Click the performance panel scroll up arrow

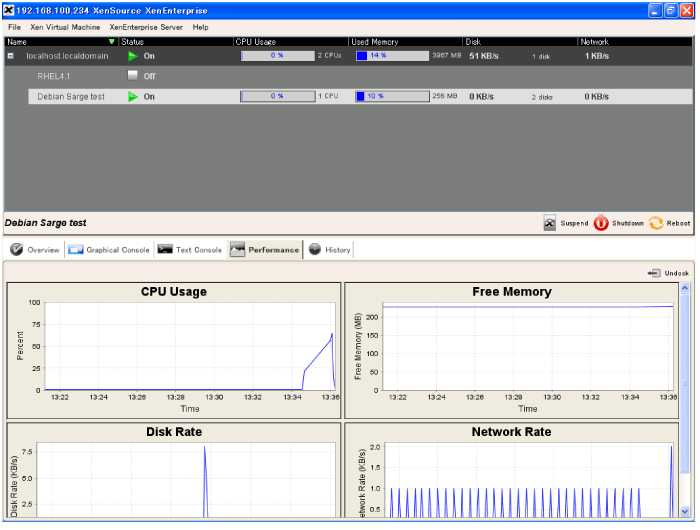(685, 288)
